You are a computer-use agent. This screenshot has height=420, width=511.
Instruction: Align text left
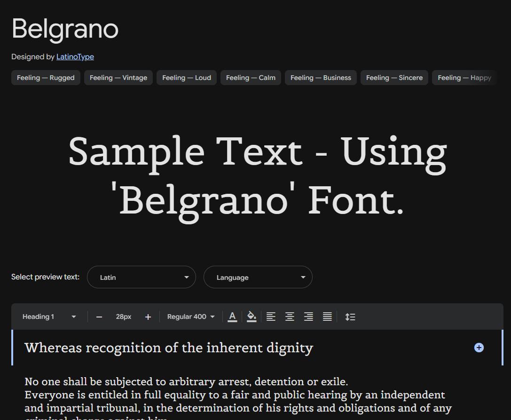pyautogui.click(x=271, y=317)
